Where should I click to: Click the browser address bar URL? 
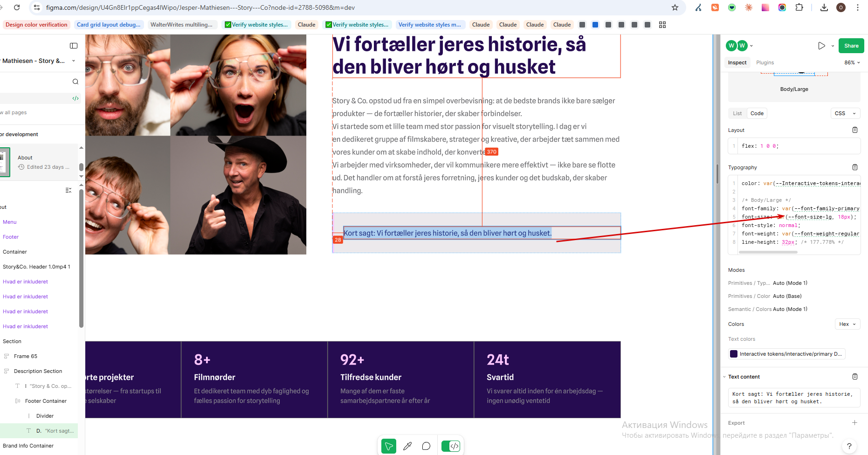(200, 7)
